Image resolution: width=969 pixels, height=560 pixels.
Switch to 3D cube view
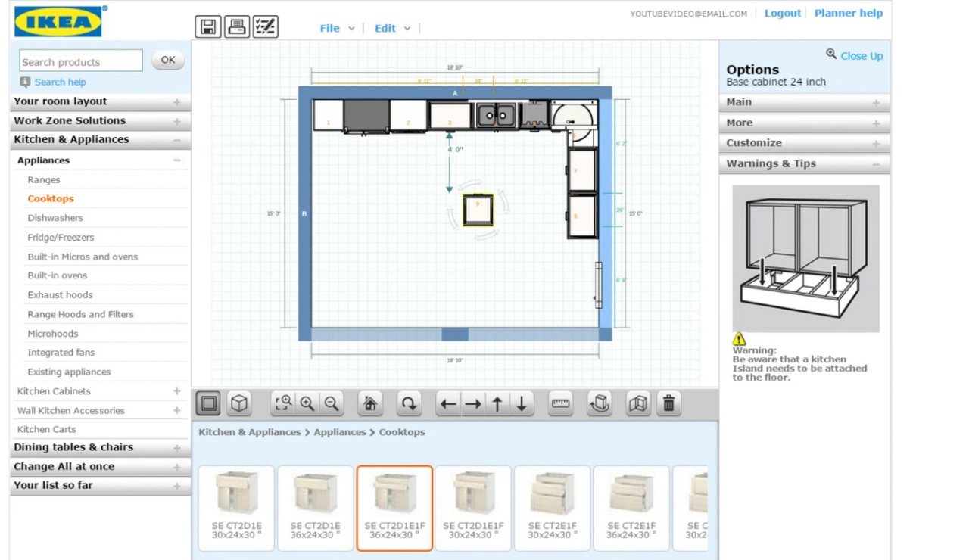click(x=239, y=403)
